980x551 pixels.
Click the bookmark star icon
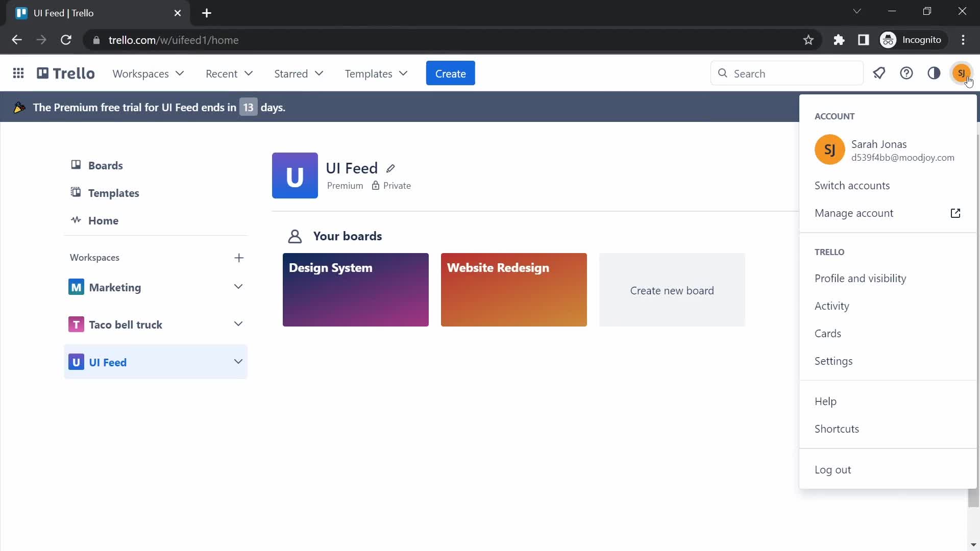click(x=809, y=40)
